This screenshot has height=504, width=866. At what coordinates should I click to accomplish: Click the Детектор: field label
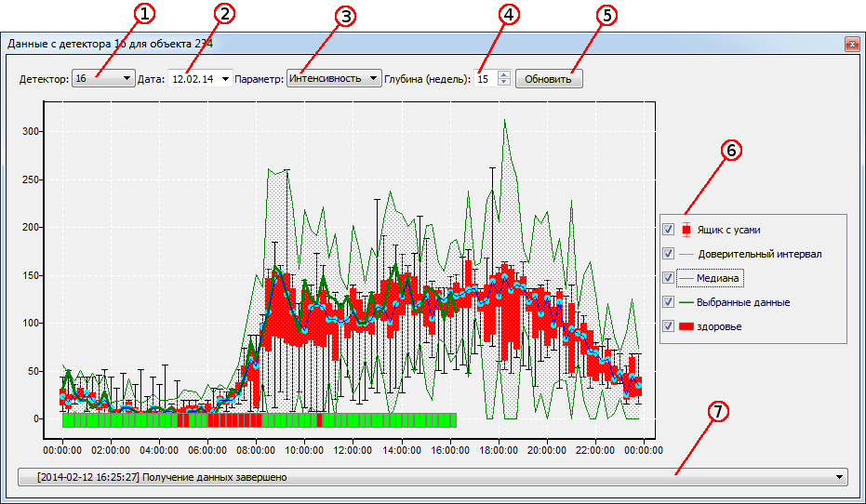point(45,79)
